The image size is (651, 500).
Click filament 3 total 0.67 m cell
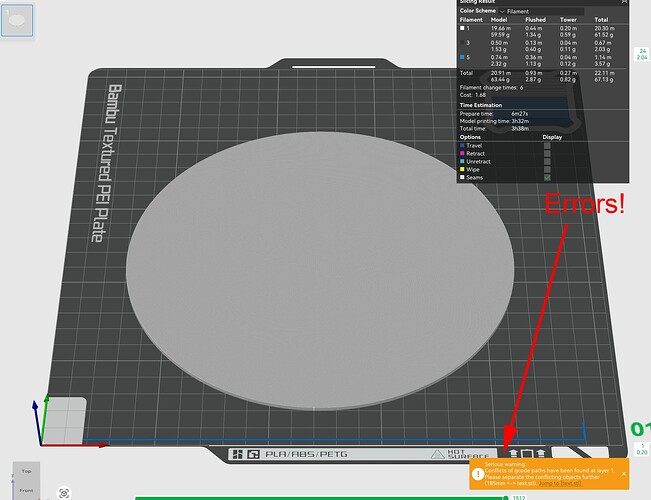602,43
